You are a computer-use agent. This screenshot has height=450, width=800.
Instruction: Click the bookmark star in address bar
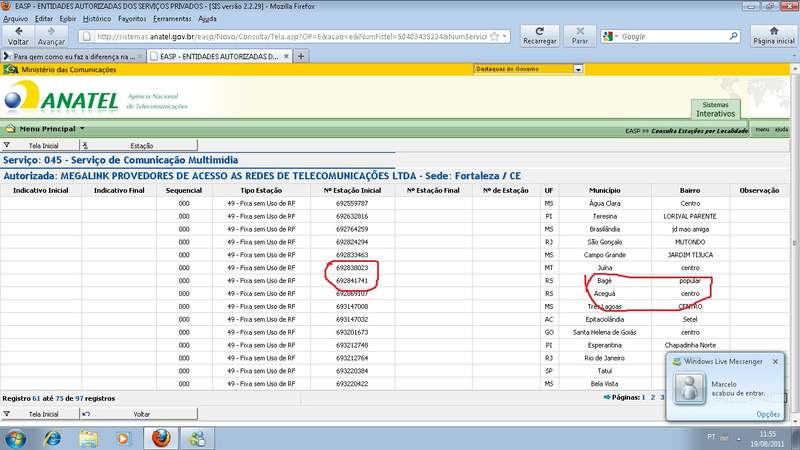pos(494,37)
